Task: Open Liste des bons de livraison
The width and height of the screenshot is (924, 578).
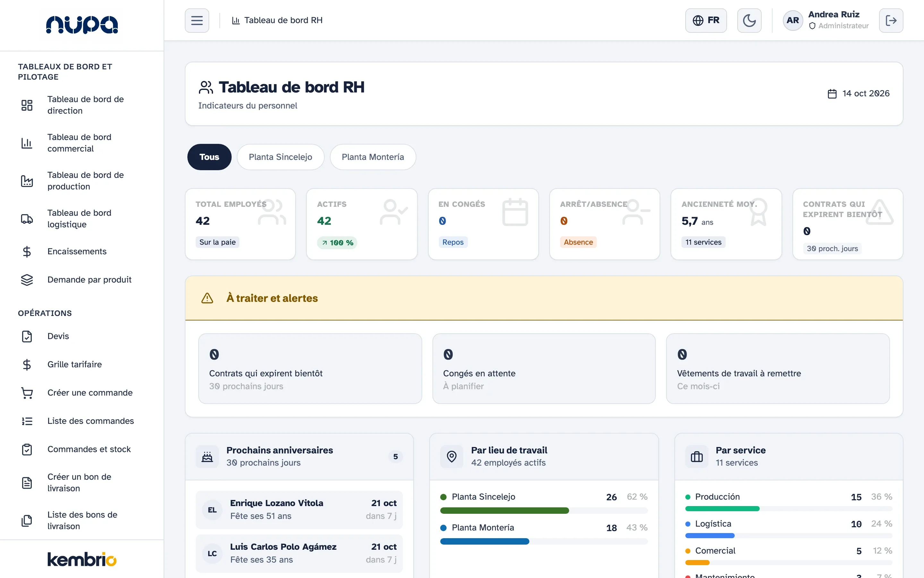Action: [x=82, y=520]
